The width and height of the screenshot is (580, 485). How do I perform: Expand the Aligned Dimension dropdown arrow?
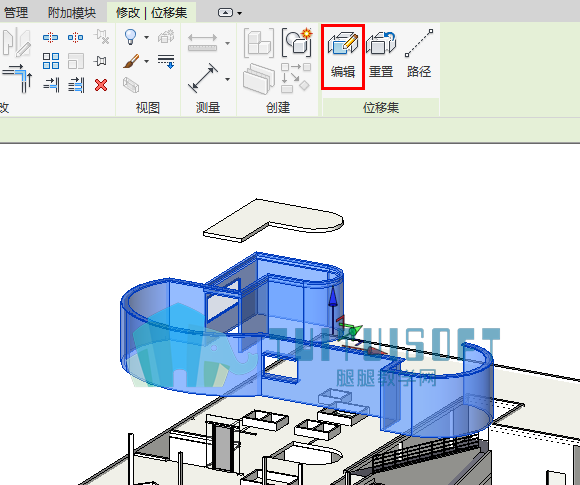pyautogui.click(x=227, y=43)
